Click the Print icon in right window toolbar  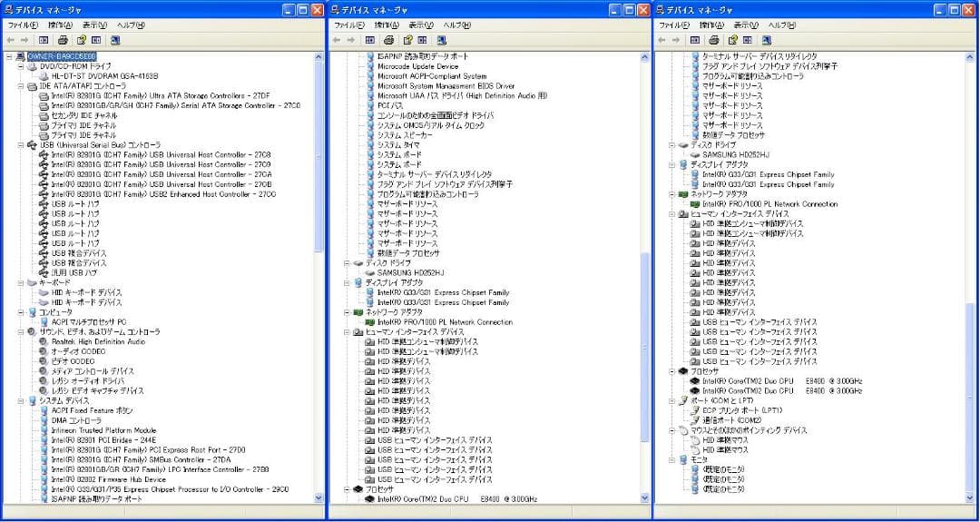coord(714,40)
